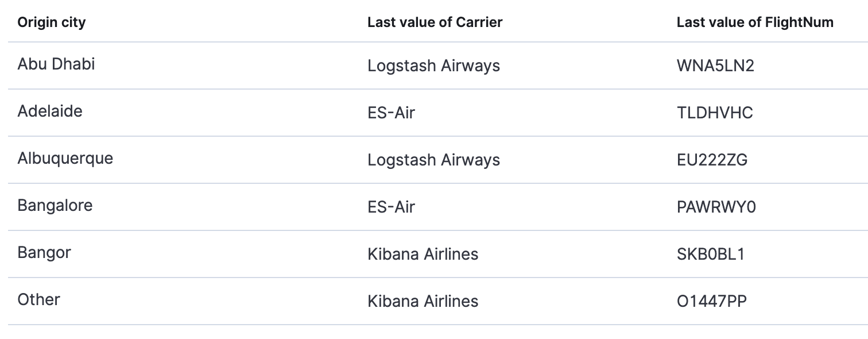The width and height of the screenshot is (868, 339).
Task: Select the Adelaide cell
Action: pos(50,111)
